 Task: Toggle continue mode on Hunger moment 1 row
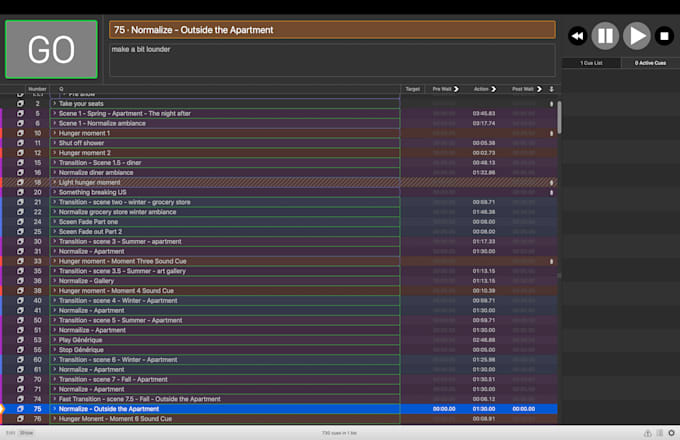551,134
